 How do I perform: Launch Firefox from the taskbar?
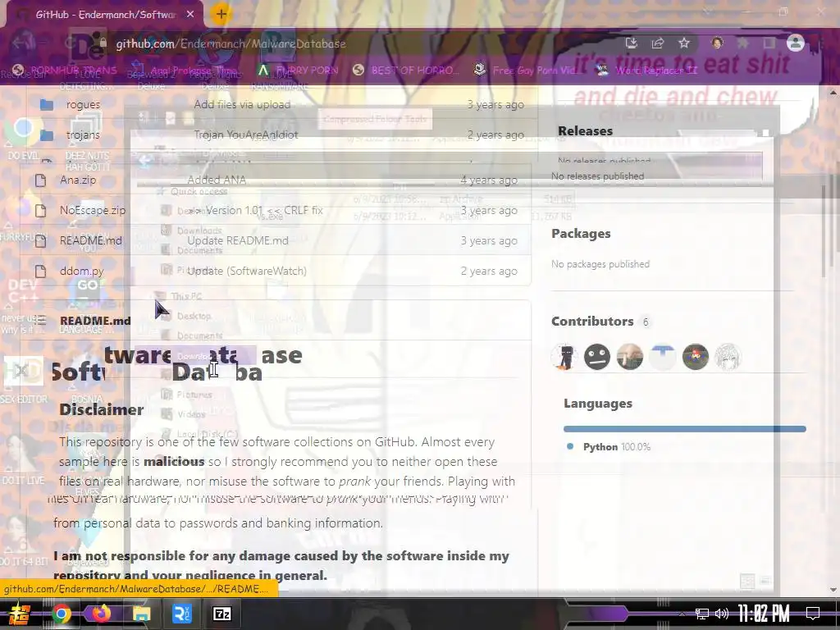pos(102,614)
